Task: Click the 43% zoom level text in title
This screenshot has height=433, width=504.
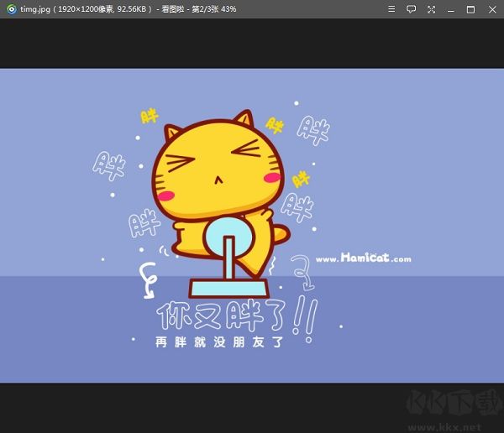Action: coord(228,9)
